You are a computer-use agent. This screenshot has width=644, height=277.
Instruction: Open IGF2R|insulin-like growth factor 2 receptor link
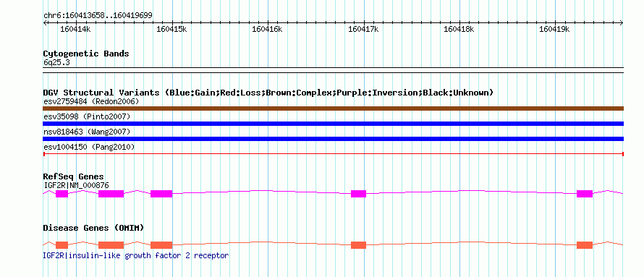tap(135, 255)
